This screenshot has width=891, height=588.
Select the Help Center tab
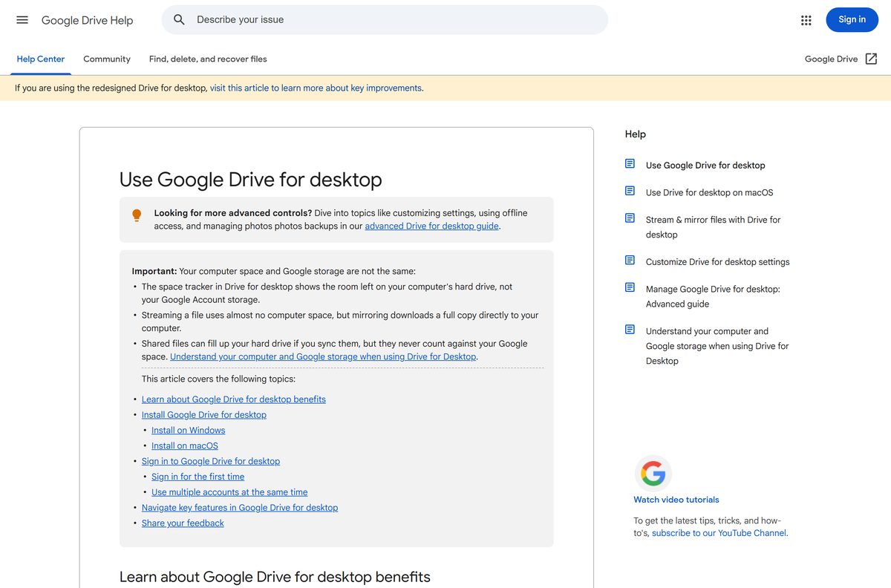[41, 59]
